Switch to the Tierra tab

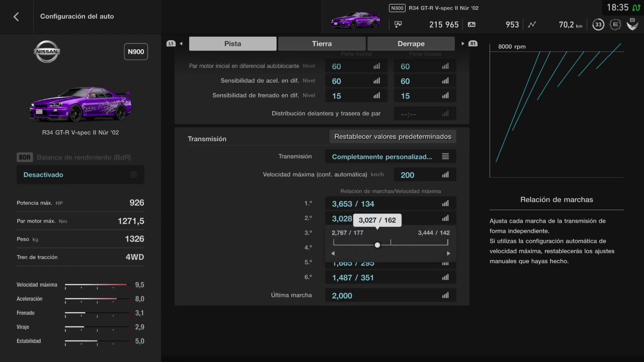coord(322,44)
